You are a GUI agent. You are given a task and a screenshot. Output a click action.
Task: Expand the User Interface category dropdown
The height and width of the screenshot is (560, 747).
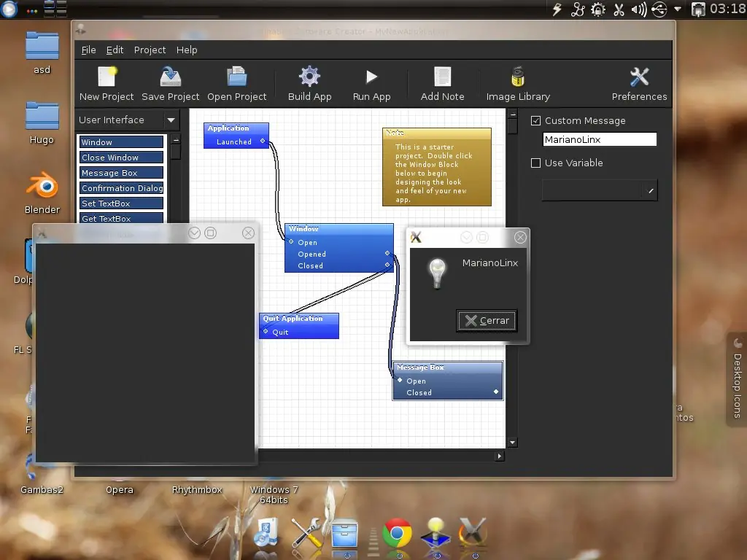tap(171, 120)
